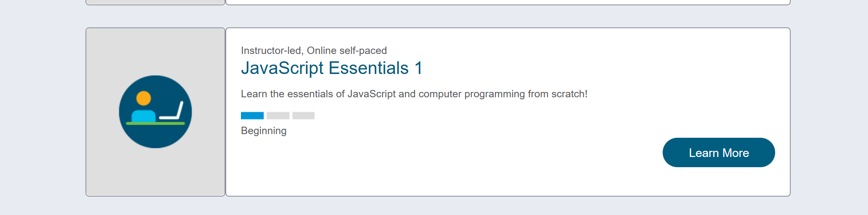Image resolution: width=868 pixels, height=215 pixels.
Task: Click blank area of JavaScript Essentials card
Action: pos(491,163)
